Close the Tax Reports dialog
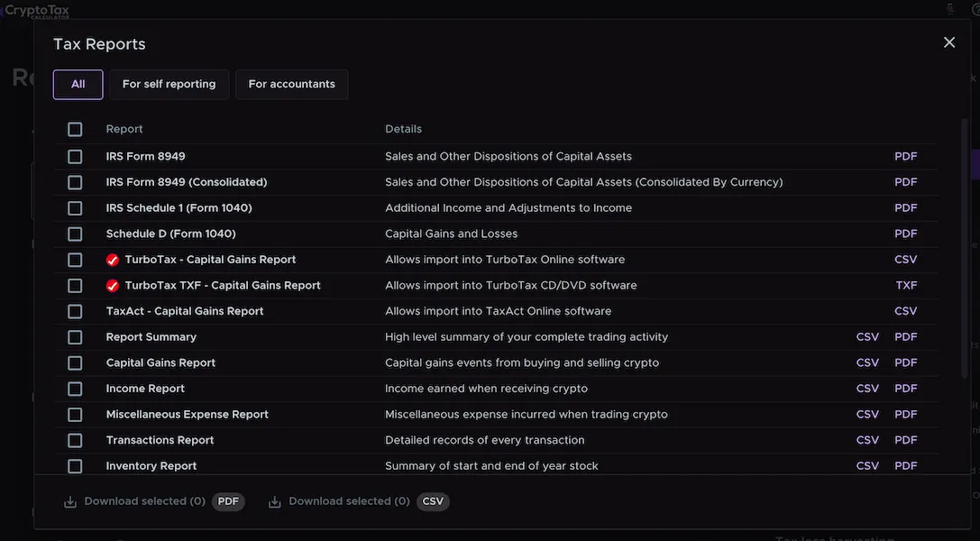980x541 pixels. click(948, 42)
